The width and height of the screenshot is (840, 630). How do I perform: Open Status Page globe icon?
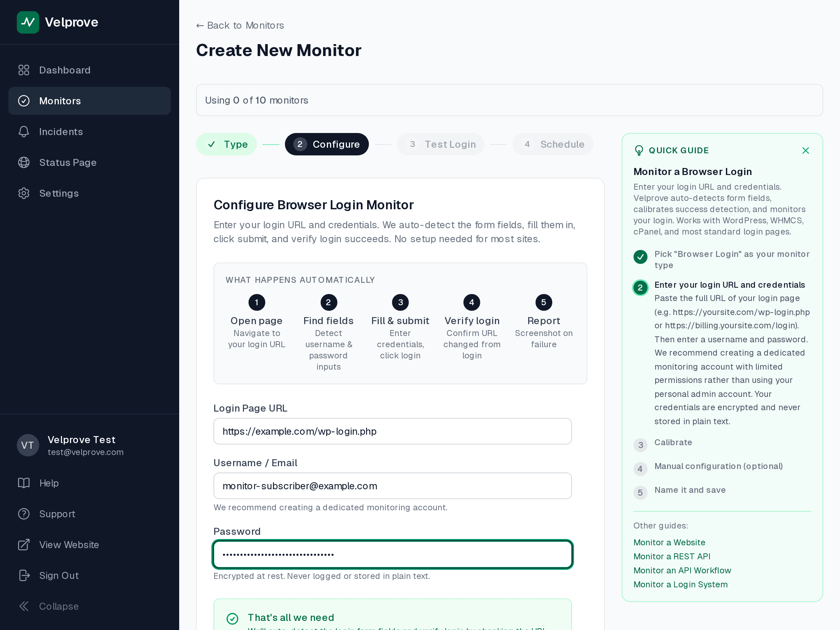click(x=23, y=162)
